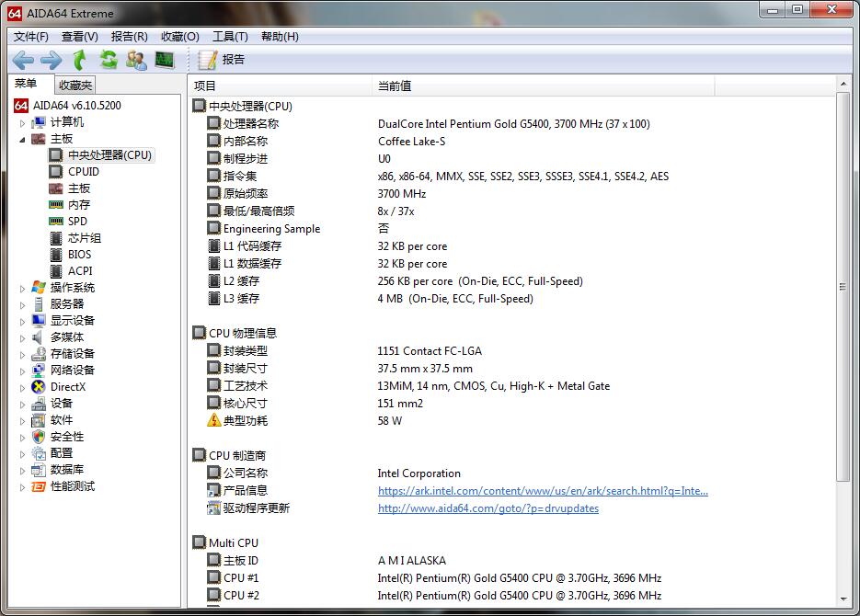Collapse the 主板 tree node
Screen dimensions: 860x616
(x=22, y=140)
